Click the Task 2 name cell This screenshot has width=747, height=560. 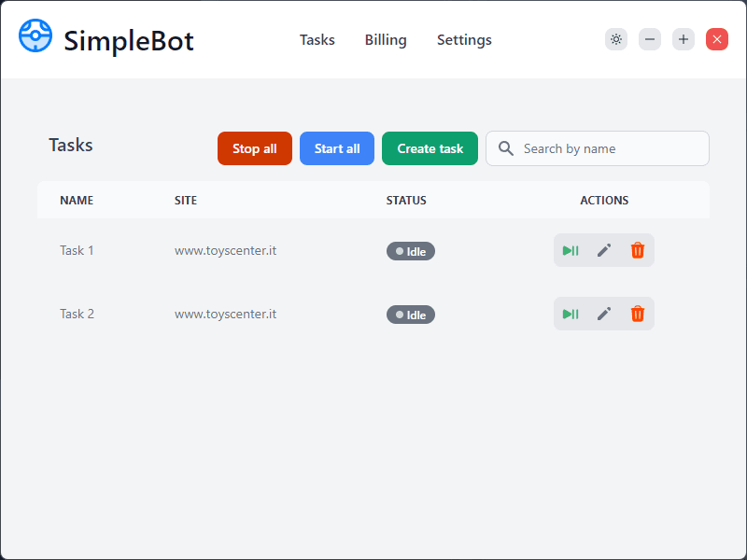(78, 314)
